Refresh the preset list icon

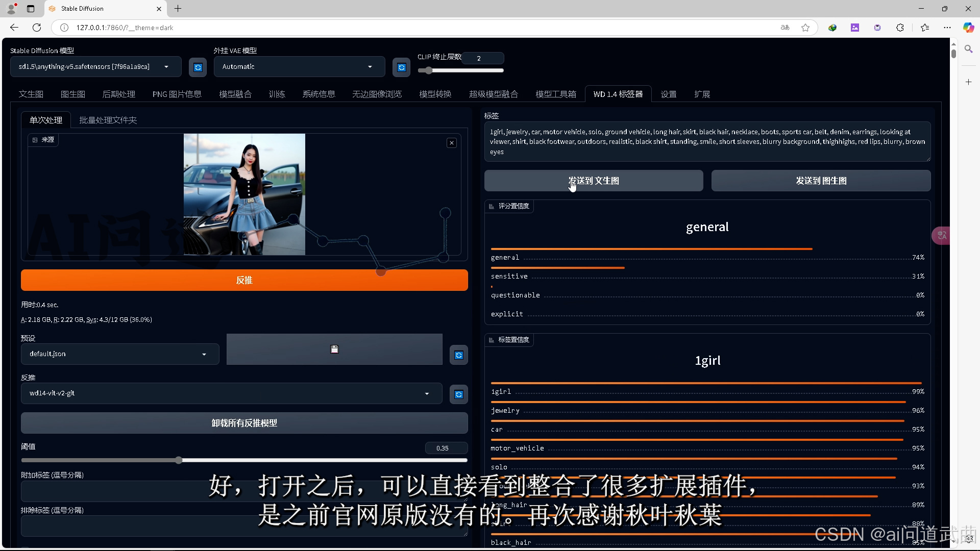[x=458, y=355]
